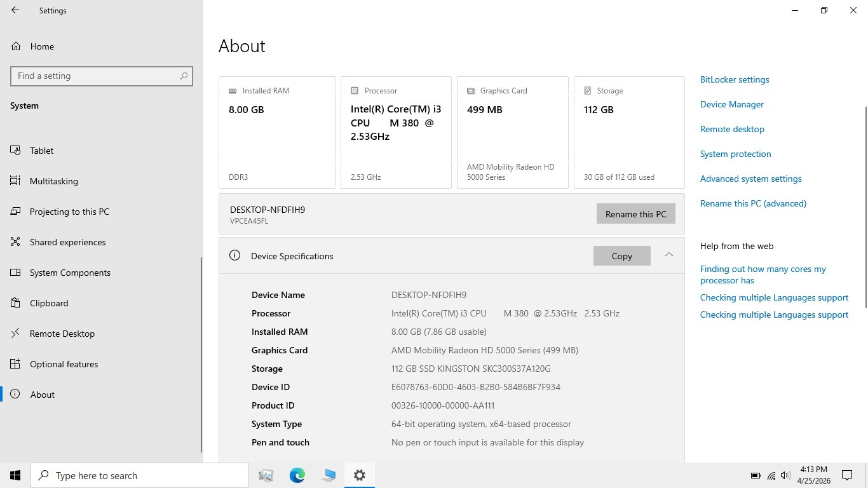Click the Storage disk icon on card
868x488 pixels.
pos(588,91)
